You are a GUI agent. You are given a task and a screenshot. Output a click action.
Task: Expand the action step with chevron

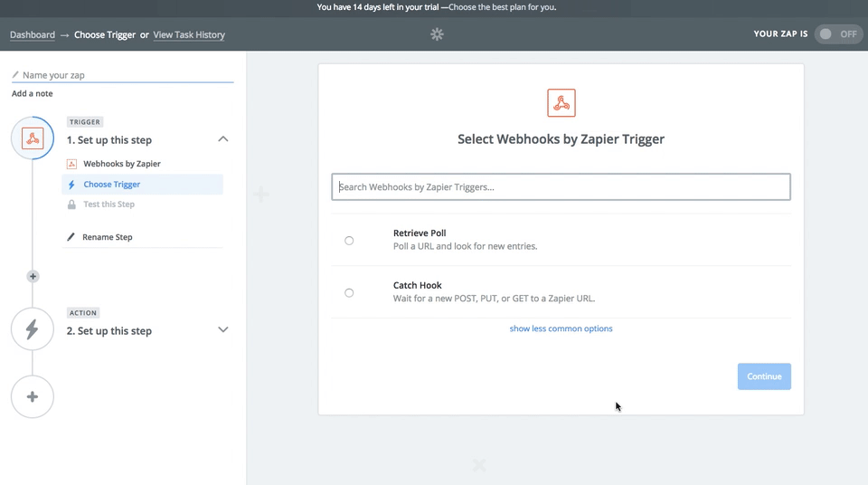223,330
